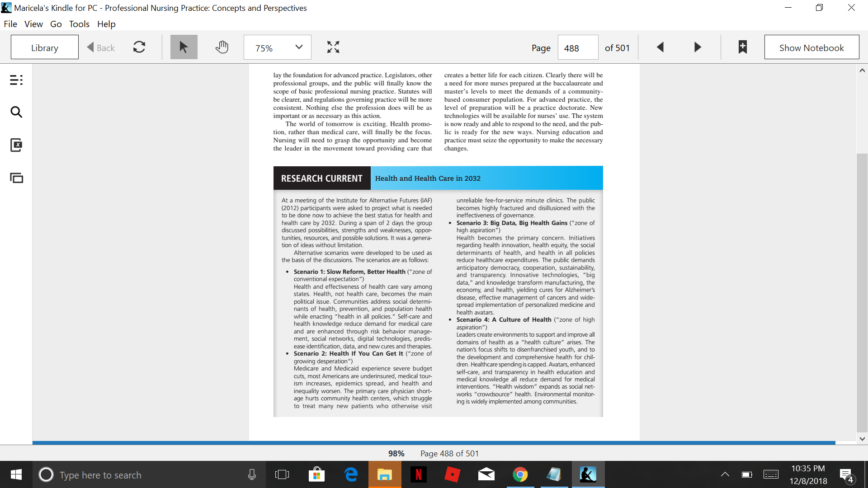Click 'Scenario 4: A Culture of Health'
This screenshot has height=488, width=868.
[504, 319]
